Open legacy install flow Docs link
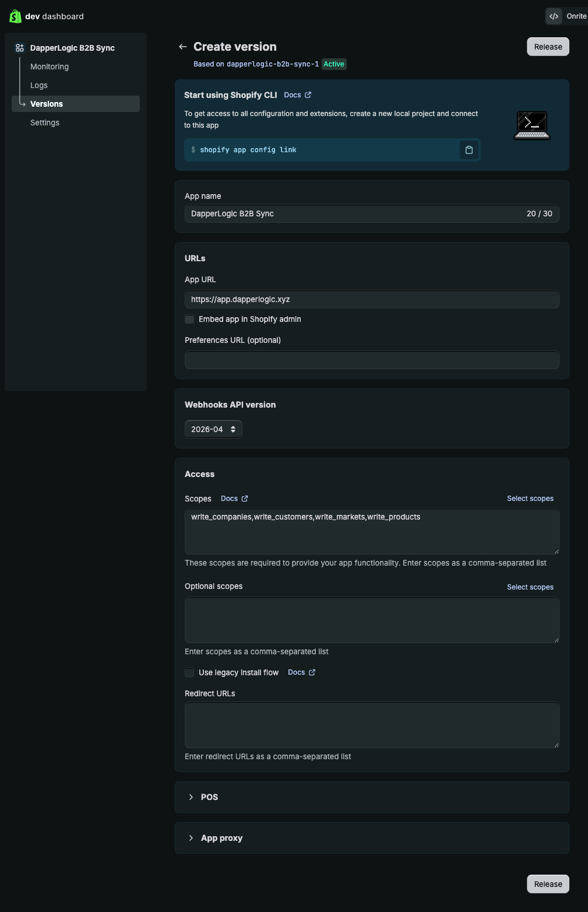588x912 pixels. point(302,672)
